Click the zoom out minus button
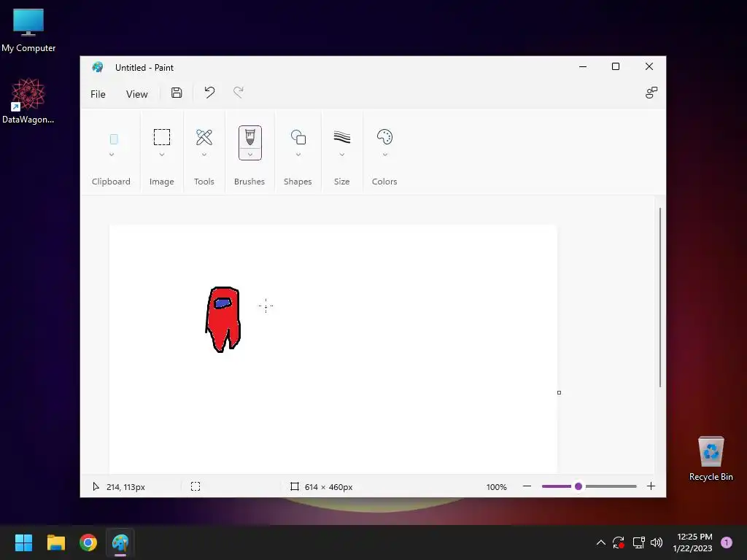The image size is (747, 560). point(527,486)
